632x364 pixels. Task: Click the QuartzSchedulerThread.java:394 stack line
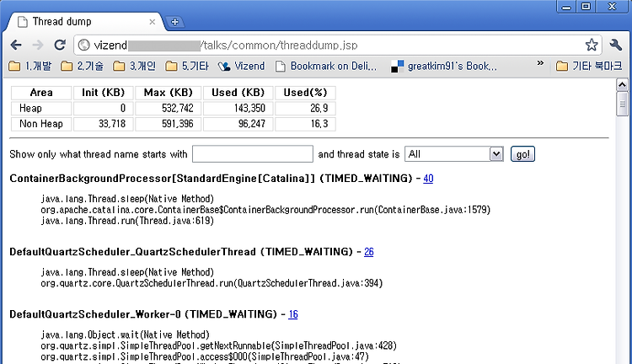tap(212, 283)
